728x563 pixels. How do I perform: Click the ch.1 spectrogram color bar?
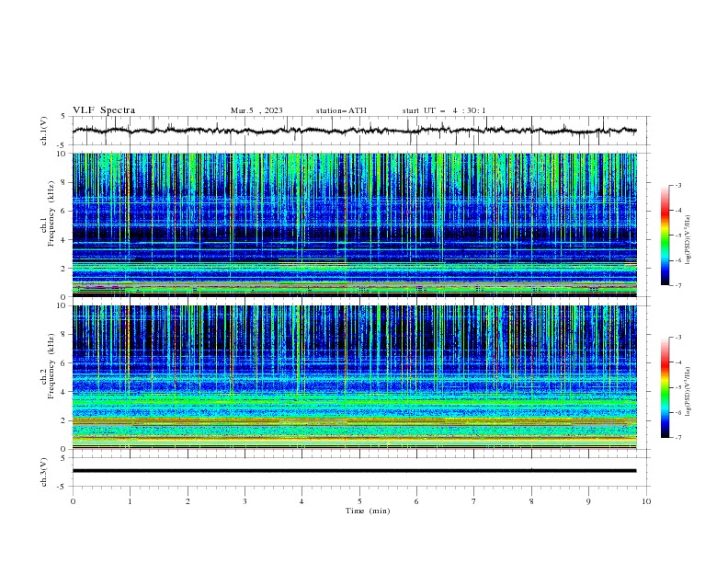pos(665,236)
